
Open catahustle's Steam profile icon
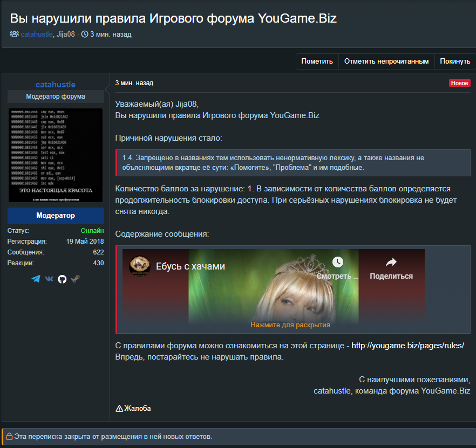[x=76, y=279]
